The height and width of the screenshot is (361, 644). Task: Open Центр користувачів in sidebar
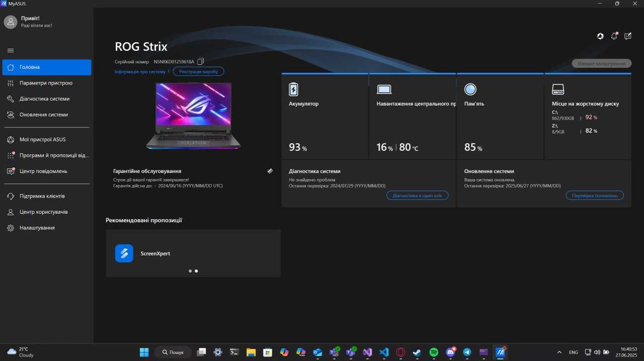coord(47,212)
